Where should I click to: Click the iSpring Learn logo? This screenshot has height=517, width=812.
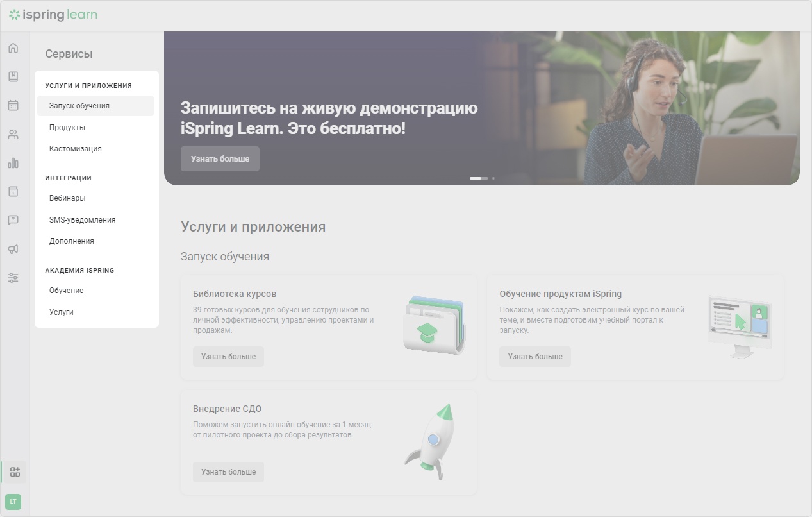pos(53,15)
